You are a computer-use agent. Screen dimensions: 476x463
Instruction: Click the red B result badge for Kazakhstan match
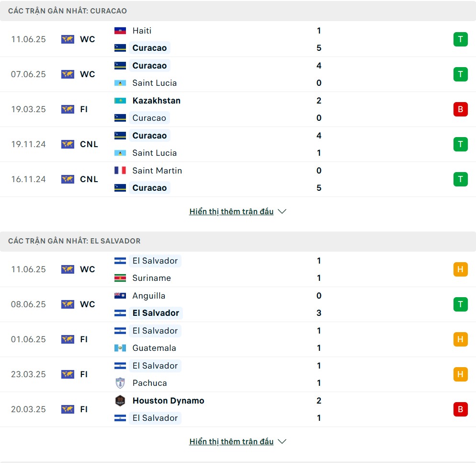click(x=460, y=109)
